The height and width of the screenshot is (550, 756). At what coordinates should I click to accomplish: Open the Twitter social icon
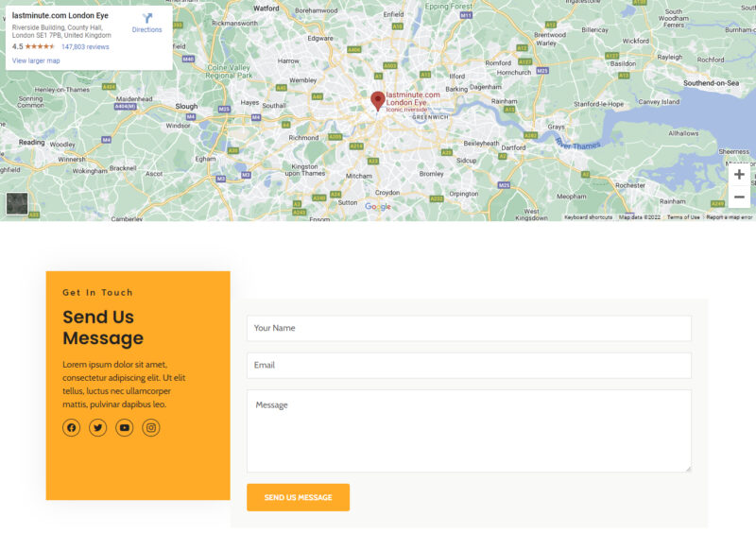pyautogui.click(x=97, y=428)
